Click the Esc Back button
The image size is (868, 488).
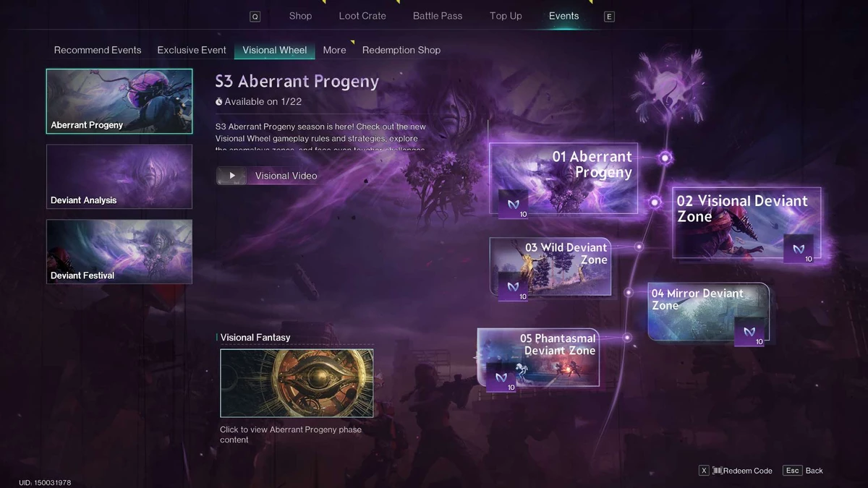[804, 471]
